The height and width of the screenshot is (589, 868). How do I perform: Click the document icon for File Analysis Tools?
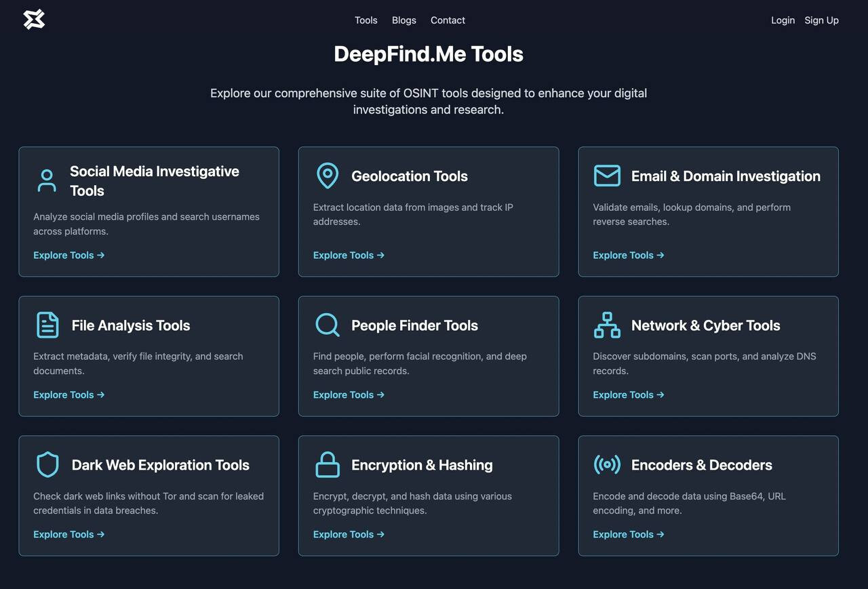47,325
